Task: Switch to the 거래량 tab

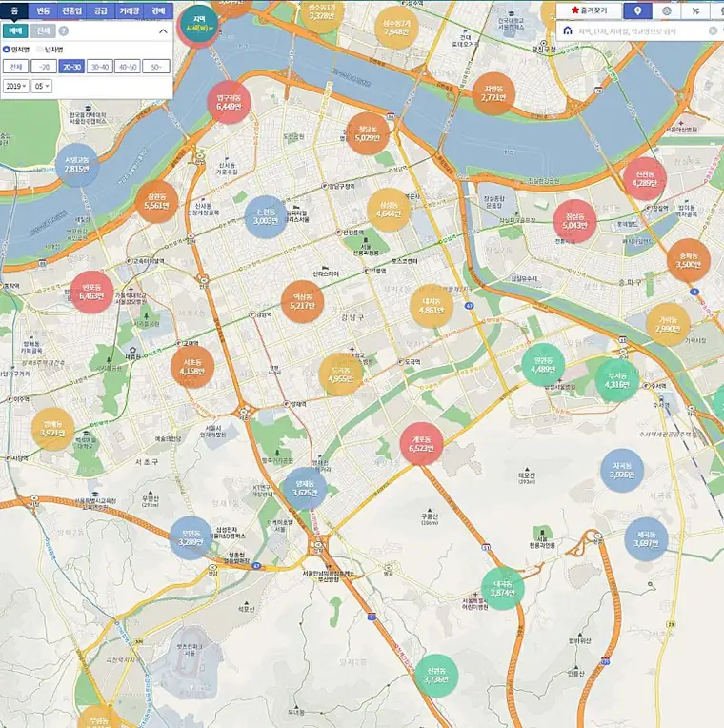Action: click(x=130, y=10)
